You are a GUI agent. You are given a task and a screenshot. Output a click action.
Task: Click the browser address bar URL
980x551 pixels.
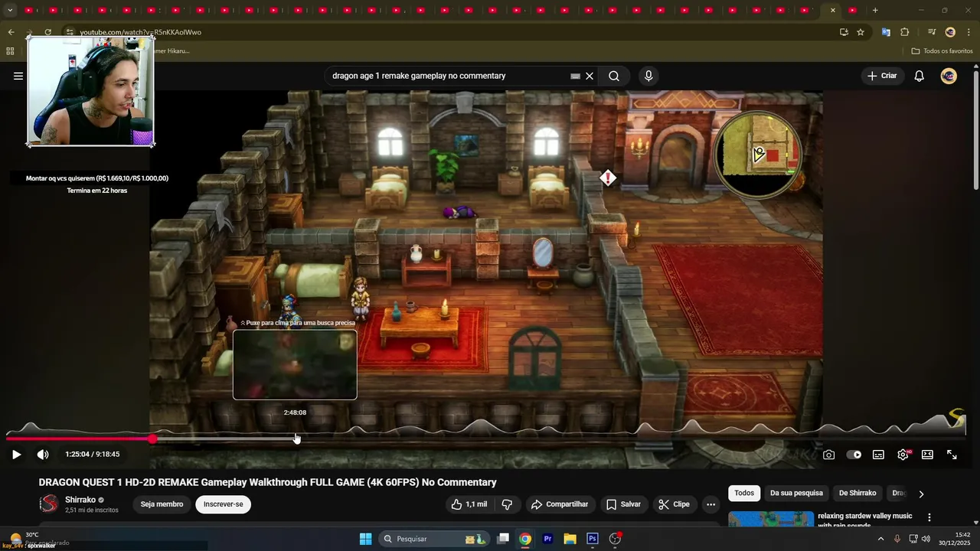[x=140, y=32]
